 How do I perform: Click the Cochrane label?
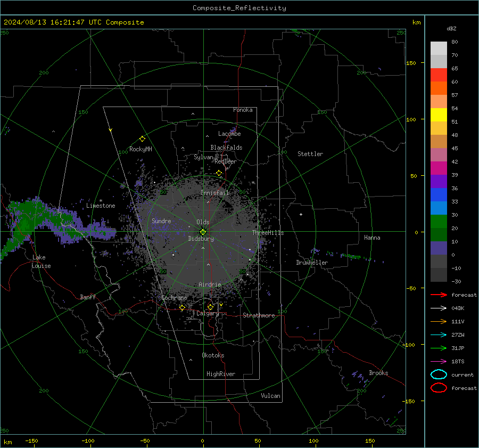[x=174, y=298]
